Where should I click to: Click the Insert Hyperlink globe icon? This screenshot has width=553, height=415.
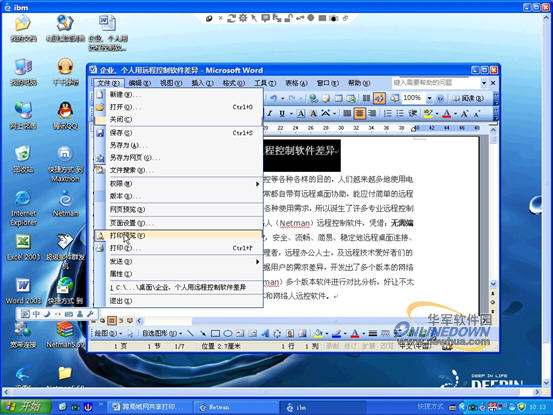pyautogui.click(x=313, y=98)
